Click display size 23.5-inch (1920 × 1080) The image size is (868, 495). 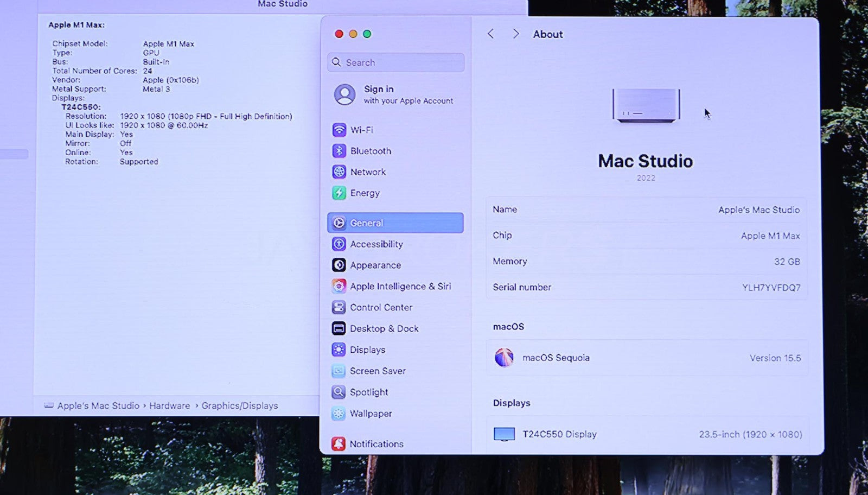click(x=750, y=434)
